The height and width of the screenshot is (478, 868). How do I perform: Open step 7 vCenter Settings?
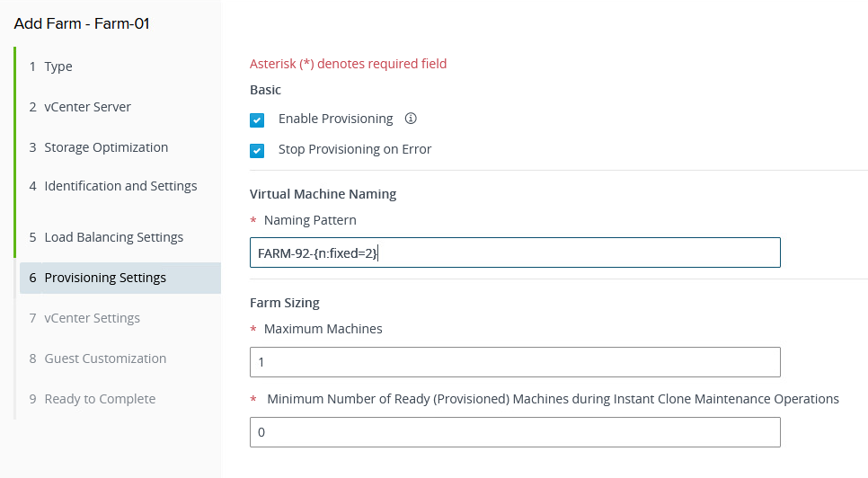(92, 318)
